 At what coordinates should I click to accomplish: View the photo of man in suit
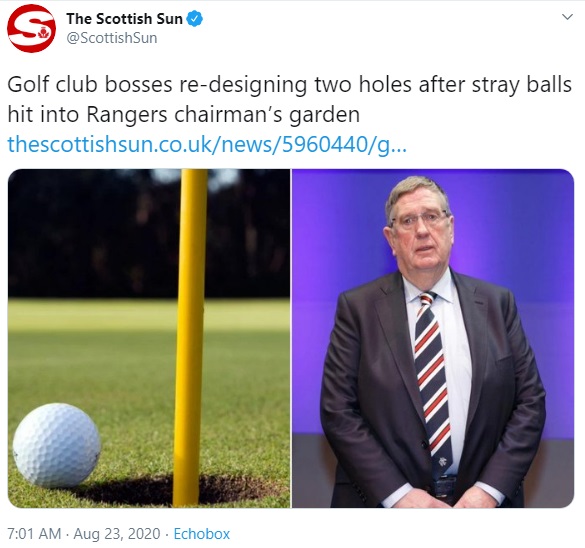coord(433,338)
